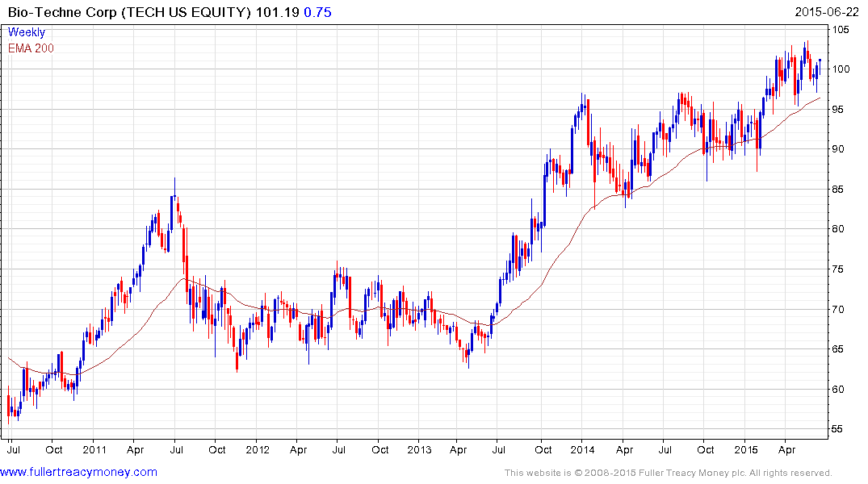Click the 70 price axis label

[838, 309]
